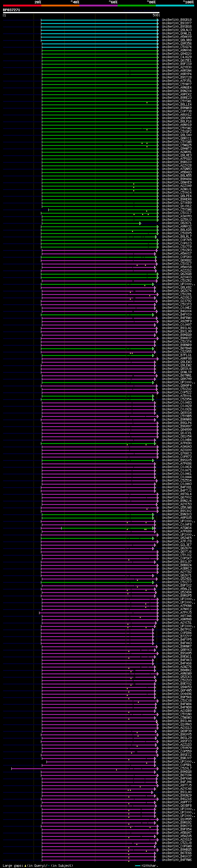Select hit UniRef100_C4J629
197x868 pixels.
pos(177,57)
